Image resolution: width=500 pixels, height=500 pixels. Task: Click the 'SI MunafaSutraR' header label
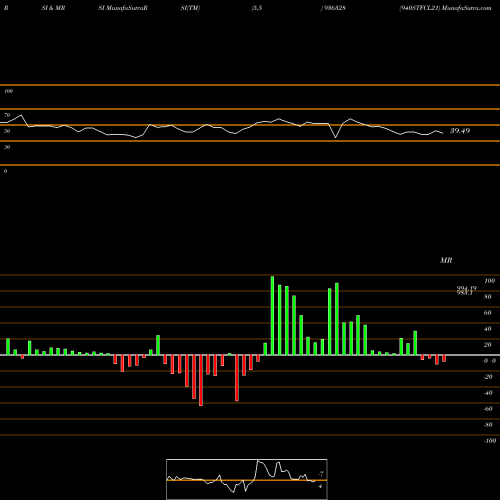123,8
